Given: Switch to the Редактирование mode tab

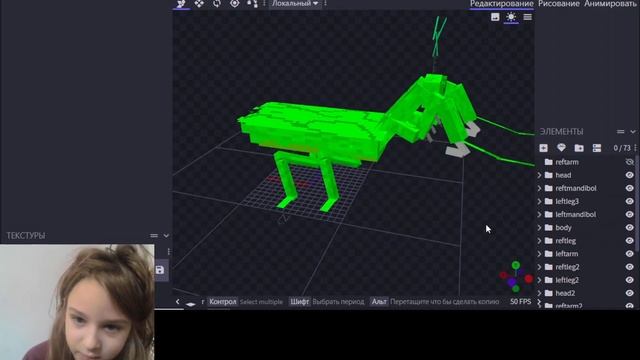Looking at the screenshot, I should [502, 4].
